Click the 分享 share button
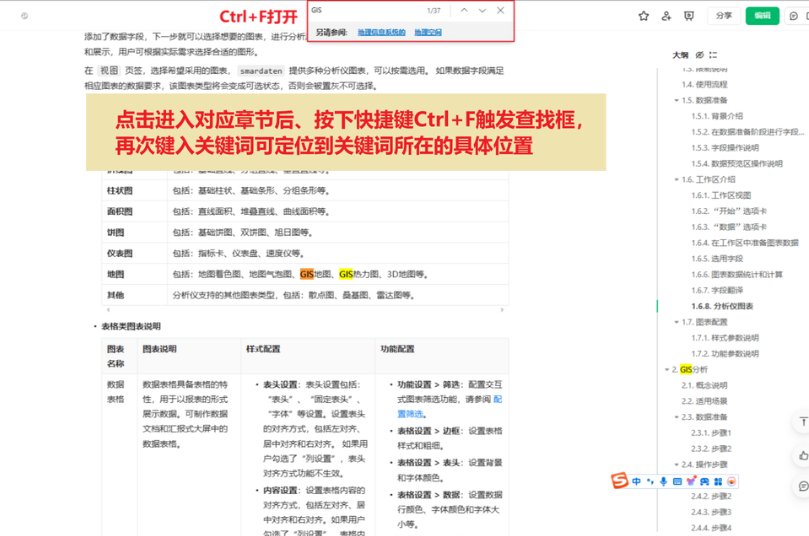 (x=724, y=16)
